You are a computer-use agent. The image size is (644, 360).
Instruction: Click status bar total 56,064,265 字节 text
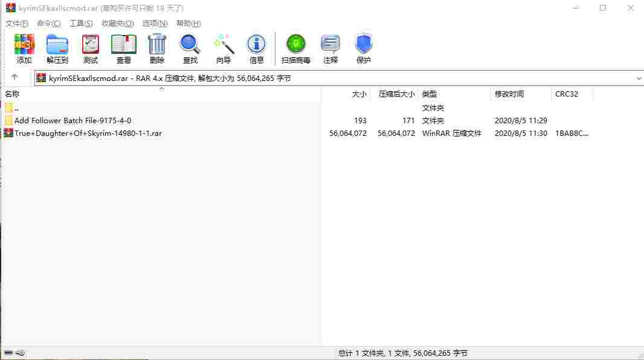[x=403, y=353]
